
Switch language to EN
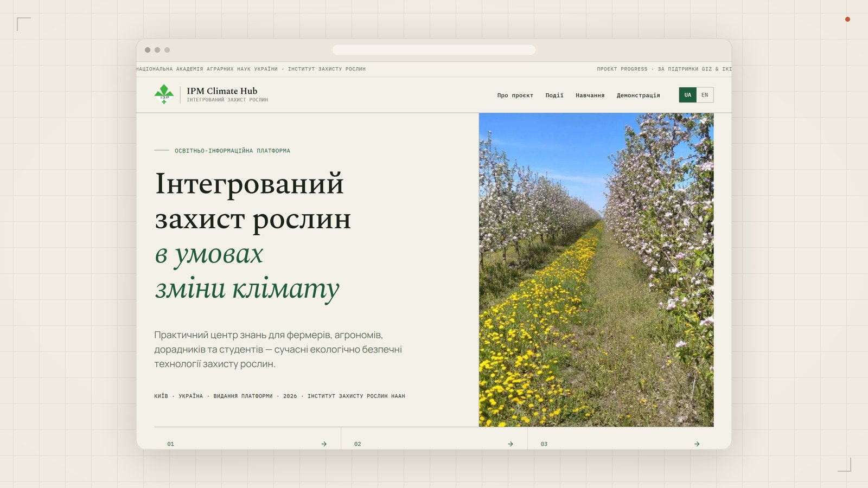point(705,95)
